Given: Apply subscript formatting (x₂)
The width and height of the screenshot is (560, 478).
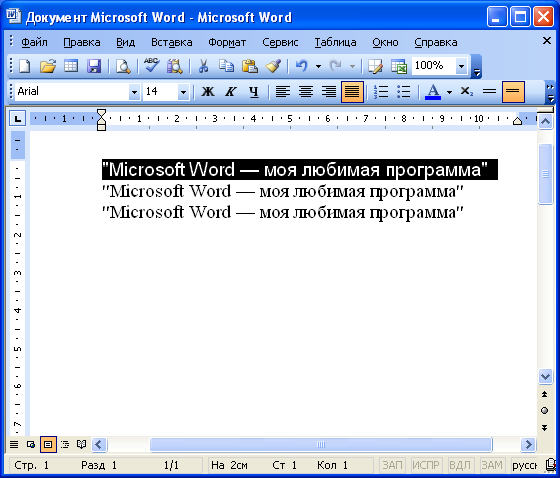Looking at the screenshot, I should 466,92.
